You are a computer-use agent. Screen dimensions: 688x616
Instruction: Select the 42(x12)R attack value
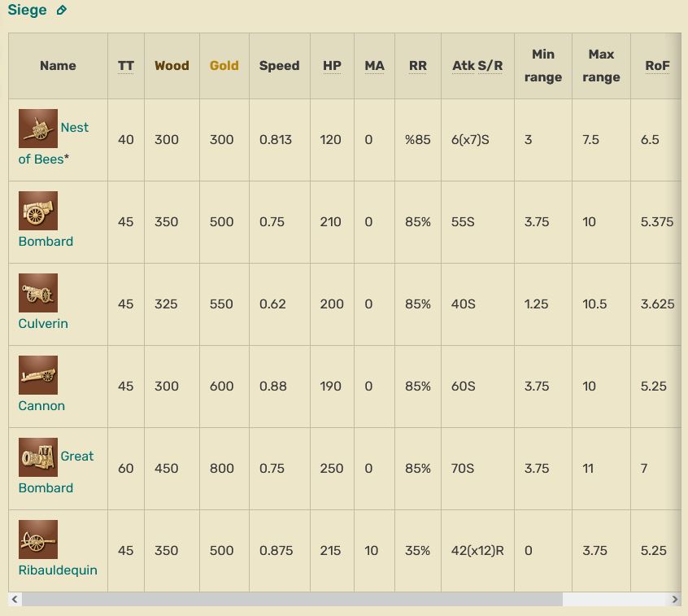477,551
